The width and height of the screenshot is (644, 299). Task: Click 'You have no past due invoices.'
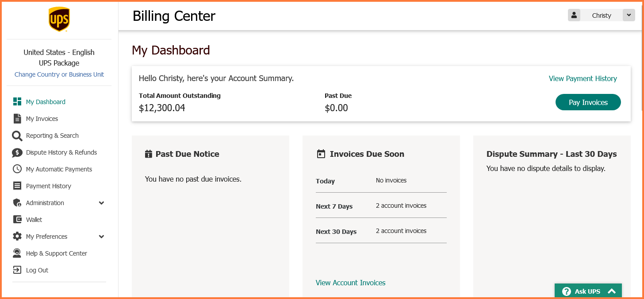[x=193, y=179]
